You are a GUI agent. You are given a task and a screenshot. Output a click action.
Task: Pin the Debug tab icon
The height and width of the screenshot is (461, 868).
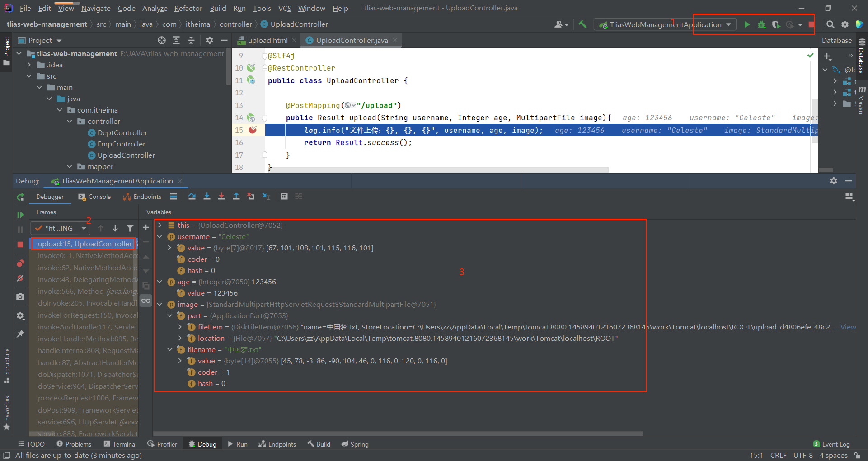tap(20, 334)
